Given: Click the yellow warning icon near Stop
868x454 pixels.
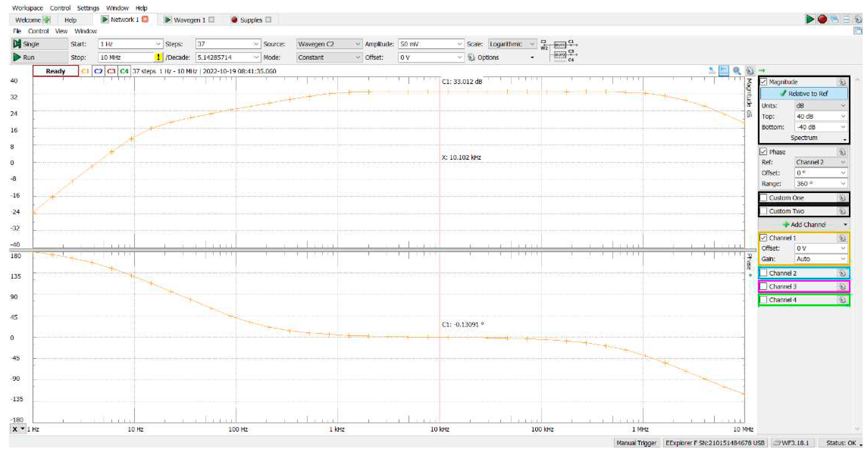Looking at the screenshot, I should click(158, 57).
